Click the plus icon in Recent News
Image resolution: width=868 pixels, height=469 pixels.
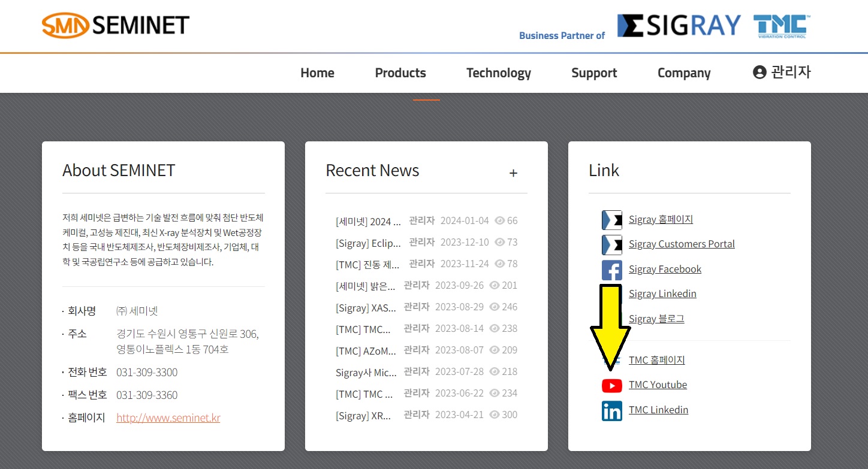tap(513, 173)
